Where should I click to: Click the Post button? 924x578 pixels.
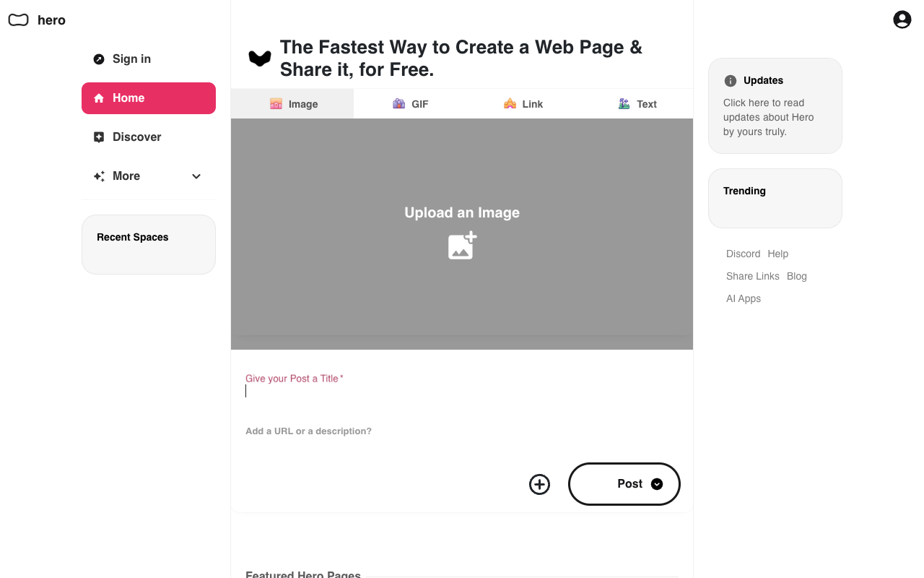click(624, 484)
